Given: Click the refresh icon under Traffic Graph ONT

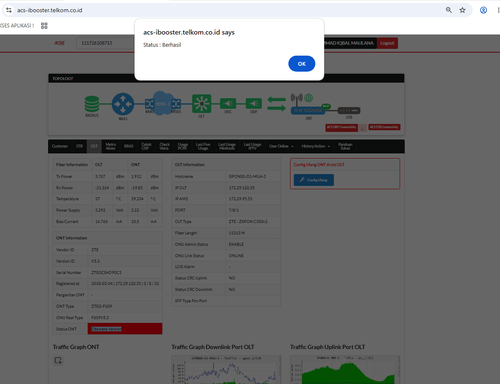Looking at the screenshot, I should pyautogui.click(x=58, y=360).
